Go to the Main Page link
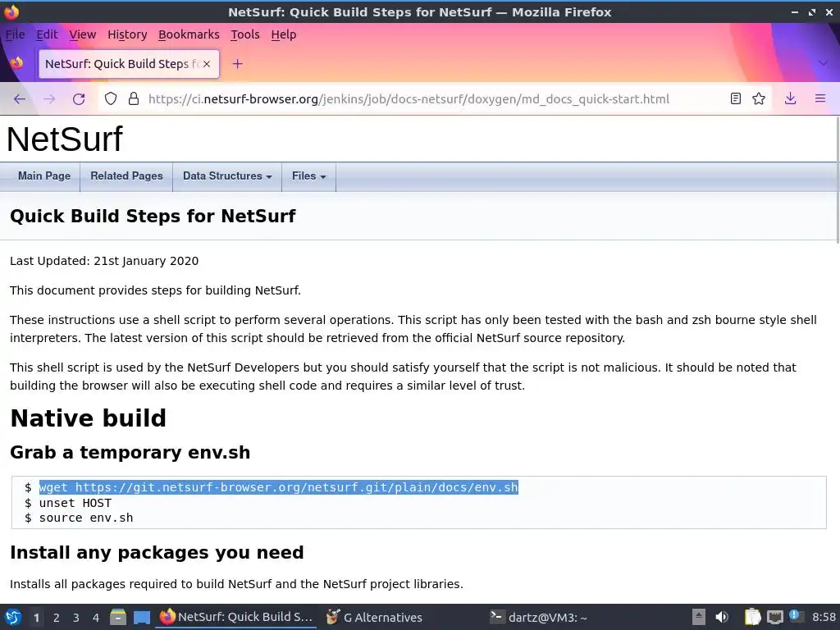Viewport: 840px width, 630px height. click(44, 176)
